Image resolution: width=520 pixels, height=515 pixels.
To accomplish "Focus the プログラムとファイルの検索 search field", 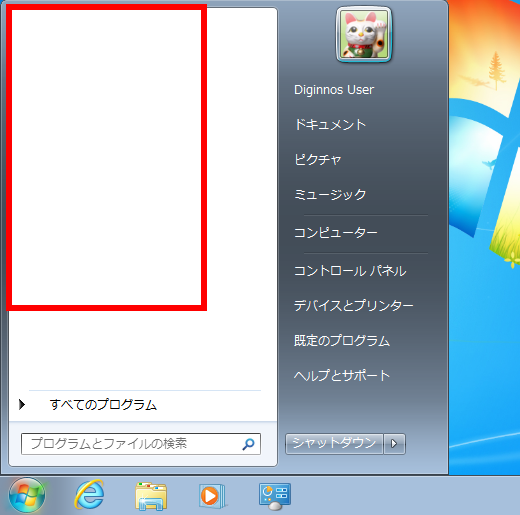I will tap(141, 444).
